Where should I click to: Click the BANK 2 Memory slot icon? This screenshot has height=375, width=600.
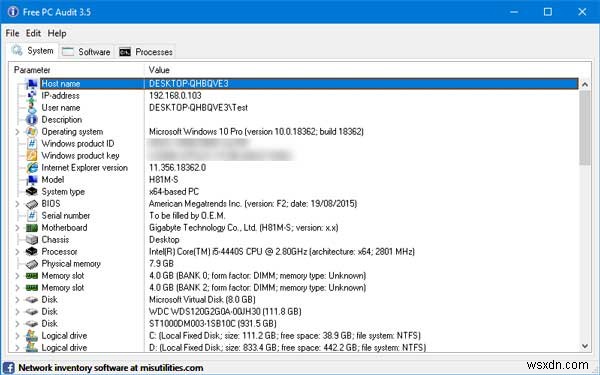pos(32,287)
